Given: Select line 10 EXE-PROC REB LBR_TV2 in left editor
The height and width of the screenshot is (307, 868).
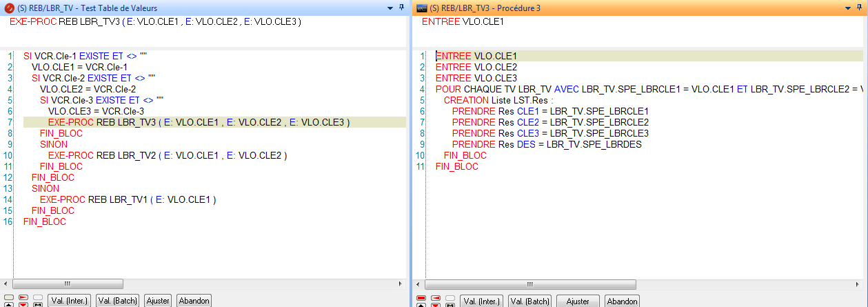Looking at the screenshot, I should click(167, 155).
